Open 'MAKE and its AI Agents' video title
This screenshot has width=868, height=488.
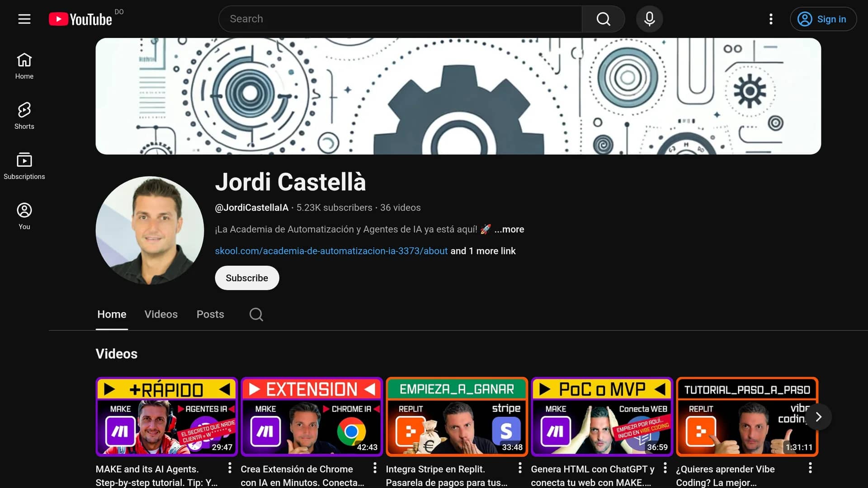pyautogui.click(x=157, y=476)
